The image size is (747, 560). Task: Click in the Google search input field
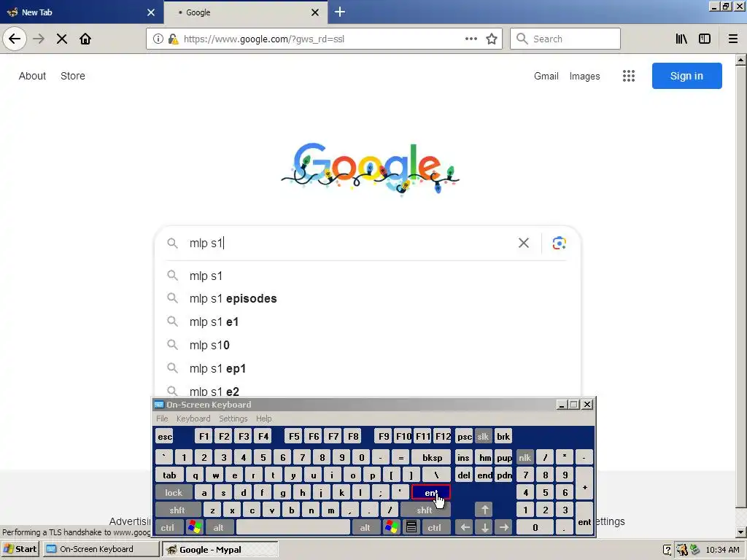(350, 243)
